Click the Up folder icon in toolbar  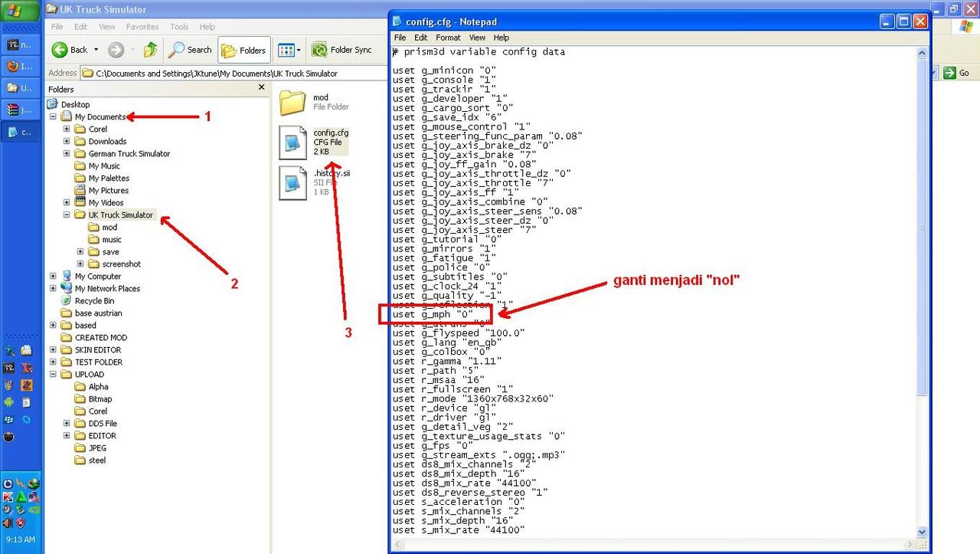pos(151,50)
